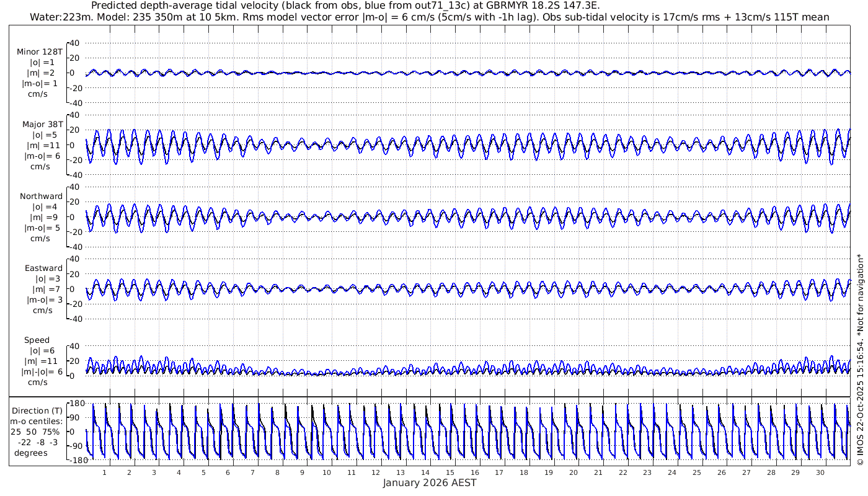
Task: Click the "Eastward" panel label
Action: click(43, 268)
